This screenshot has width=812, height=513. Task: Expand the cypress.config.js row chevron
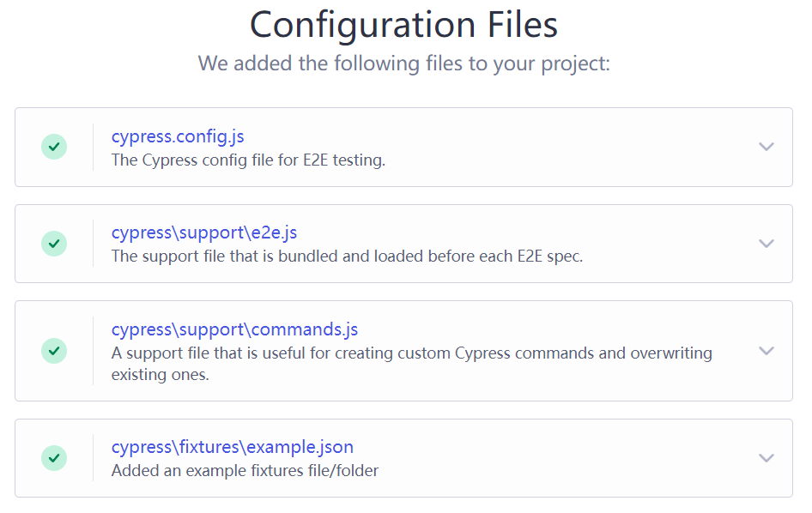pyautogui.click(x=767, y=147)
